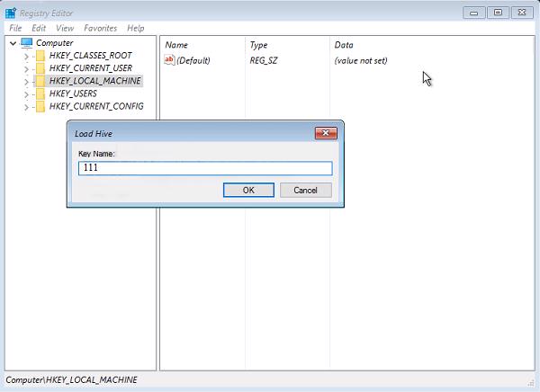Click the Data column header
This screenshot has height=392, width=540.
(344, 45)
